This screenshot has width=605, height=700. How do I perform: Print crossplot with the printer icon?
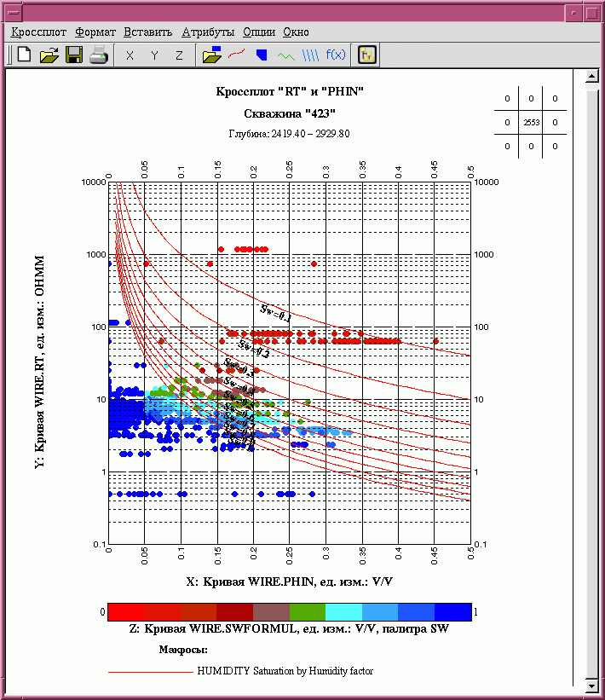[x=99, y=55]
